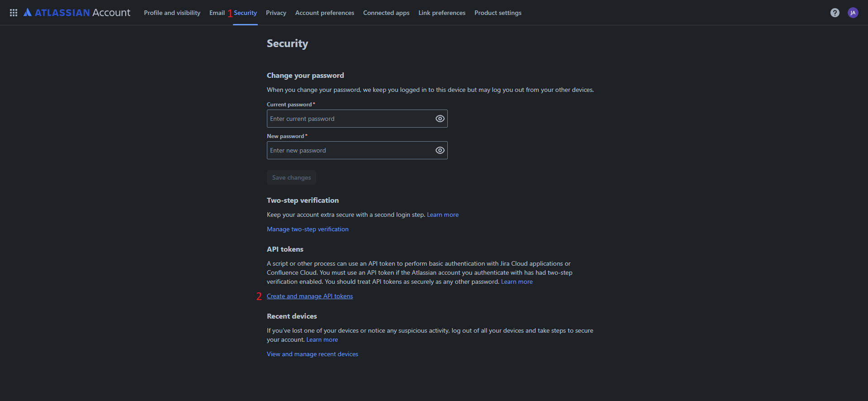
Task: Open Account preferences tab
Action: tap(324, 13)
